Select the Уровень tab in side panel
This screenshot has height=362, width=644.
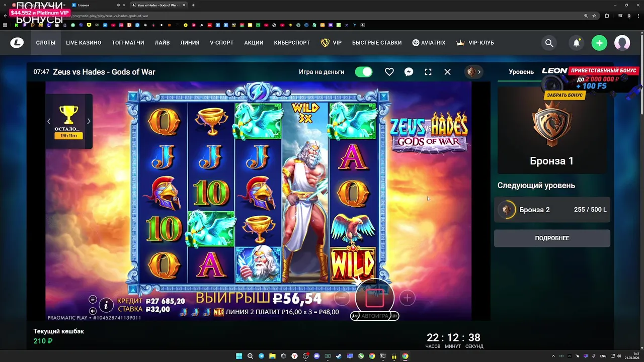pos(521,72)
